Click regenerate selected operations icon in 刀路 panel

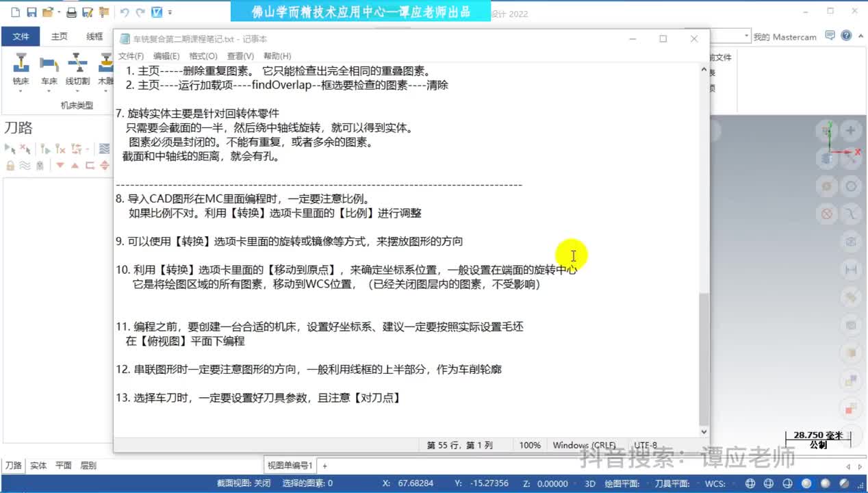coord(45,149)
